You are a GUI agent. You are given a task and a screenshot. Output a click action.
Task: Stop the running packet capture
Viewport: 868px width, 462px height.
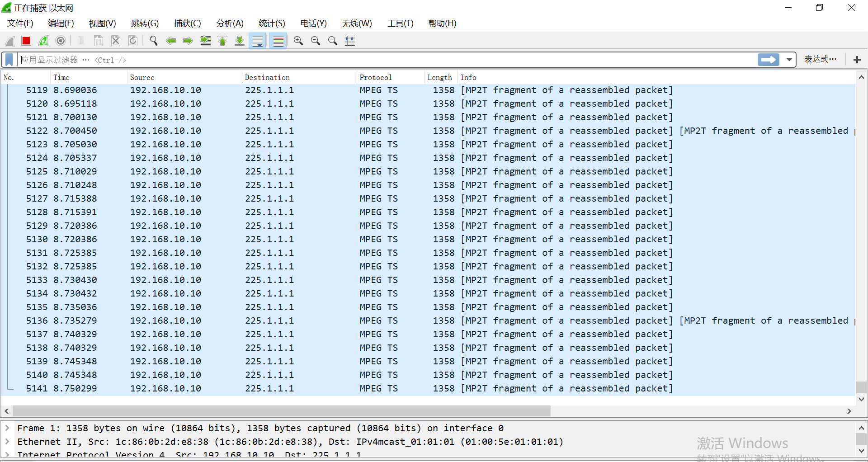click(26, 41)
